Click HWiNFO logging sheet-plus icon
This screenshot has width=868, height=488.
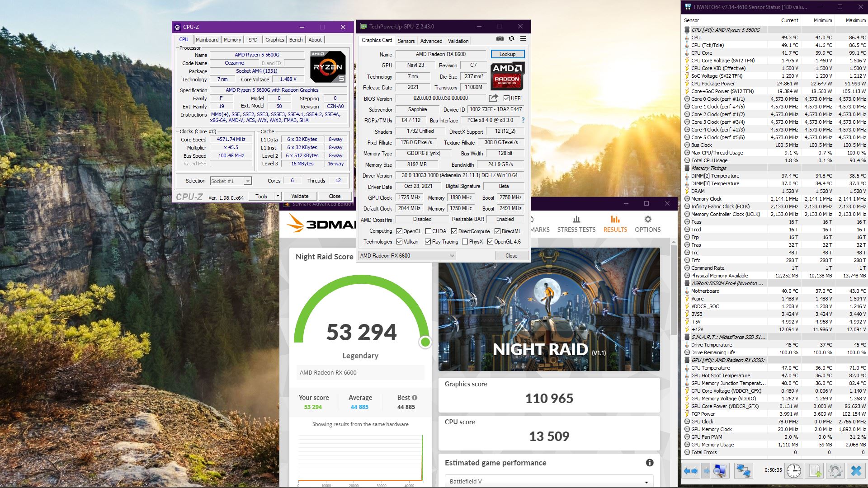815,471
